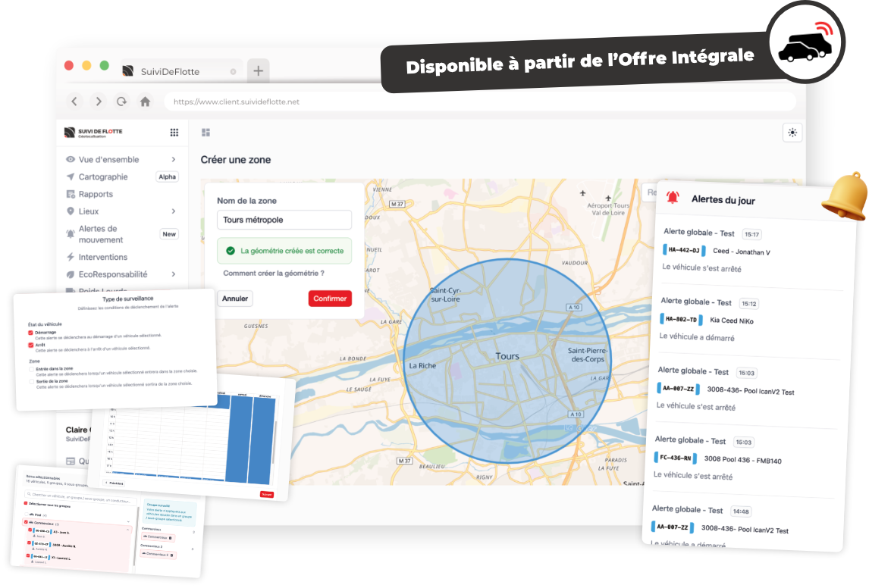Open the apps grid icon in sidebar header
Viewport: 869px width, 588px height.
(174, 133)
